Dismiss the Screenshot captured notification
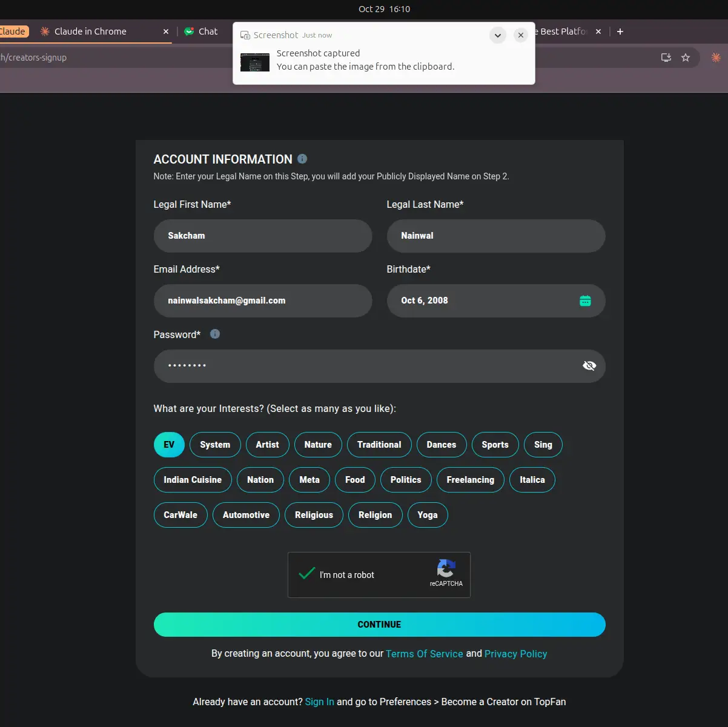The width and height of the screenshot is (728, 727). point(520,35)
